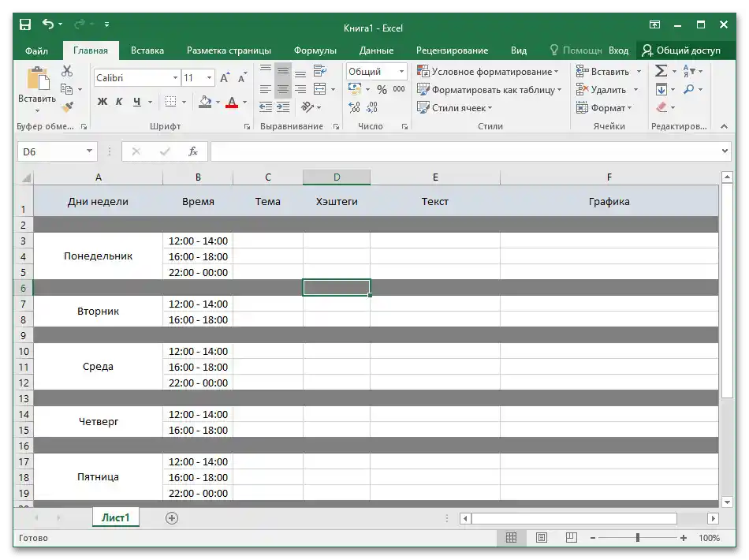This screenshot has width=749, height=560.
Task: Apply red font color
Action: tap(232, 102)
